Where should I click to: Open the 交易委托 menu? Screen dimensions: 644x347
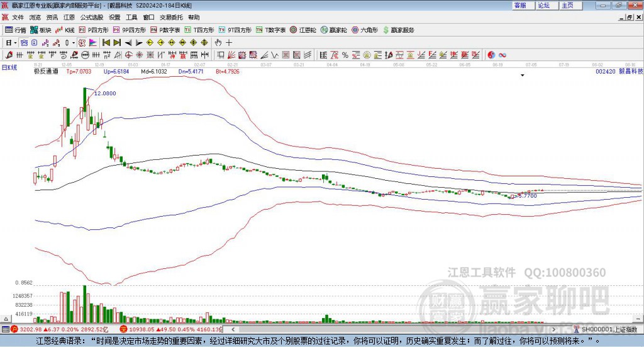point(171,17)
